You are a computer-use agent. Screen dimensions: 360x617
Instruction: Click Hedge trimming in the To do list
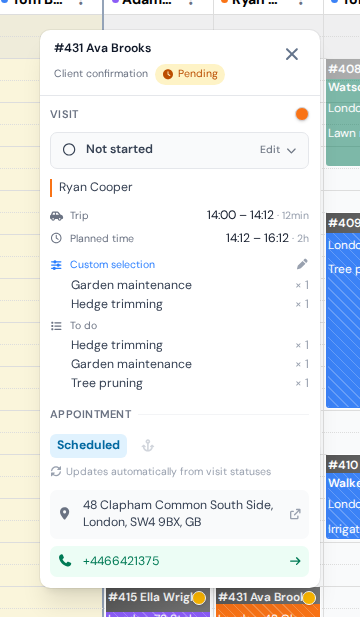click(116, 345)
